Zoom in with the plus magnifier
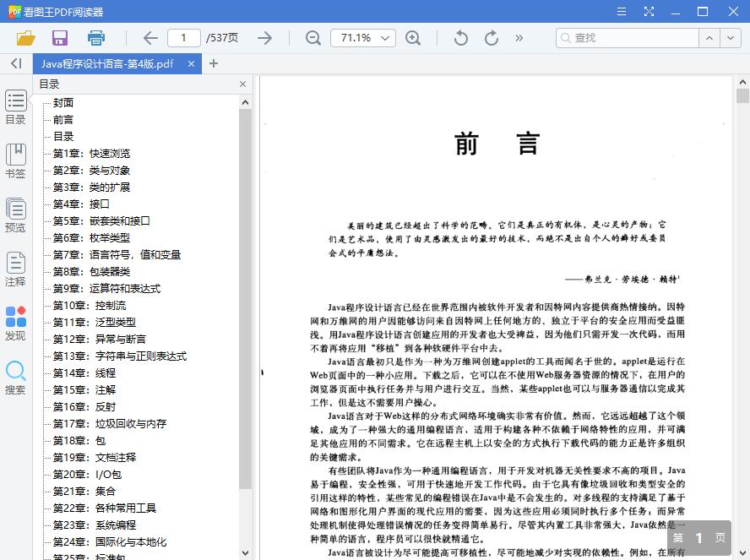Viewport: 750px width, 560px height. 413,38
